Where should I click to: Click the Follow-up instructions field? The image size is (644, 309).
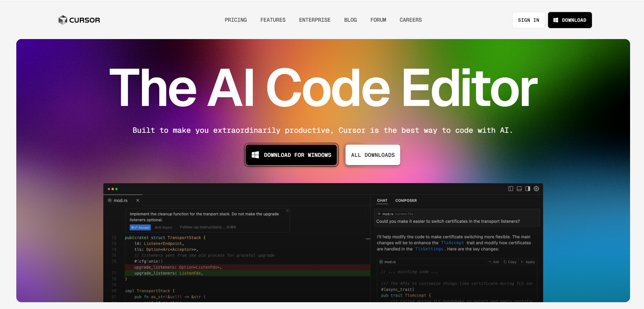click(x=208, y=227)
